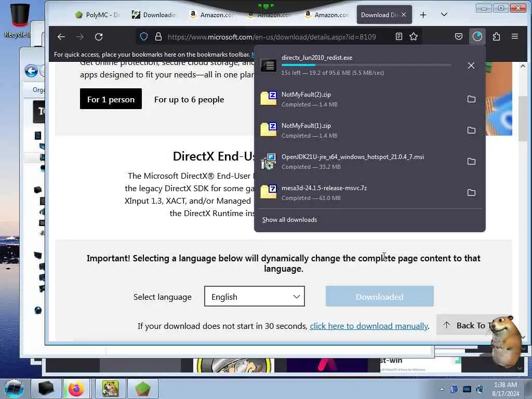This screenshot has height=399, width=532.
Task: Click the Explorer window back button
Action: click(x=31, y=71)
